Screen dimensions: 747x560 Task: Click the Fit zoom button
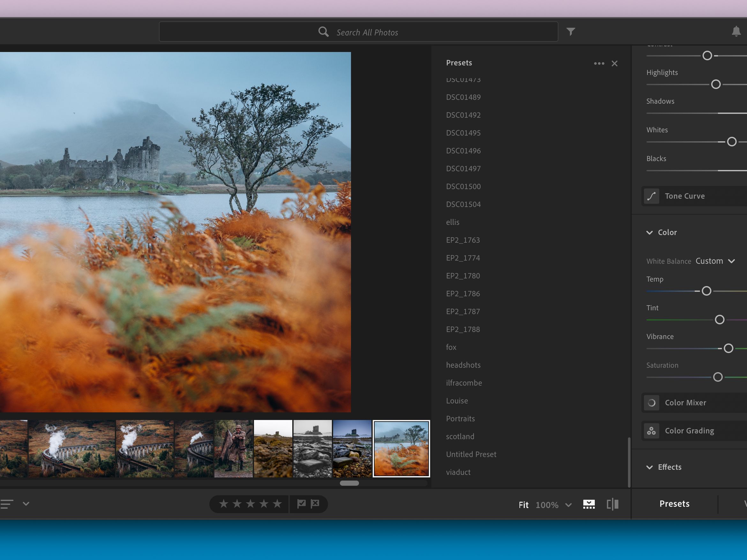click(523, 505)
